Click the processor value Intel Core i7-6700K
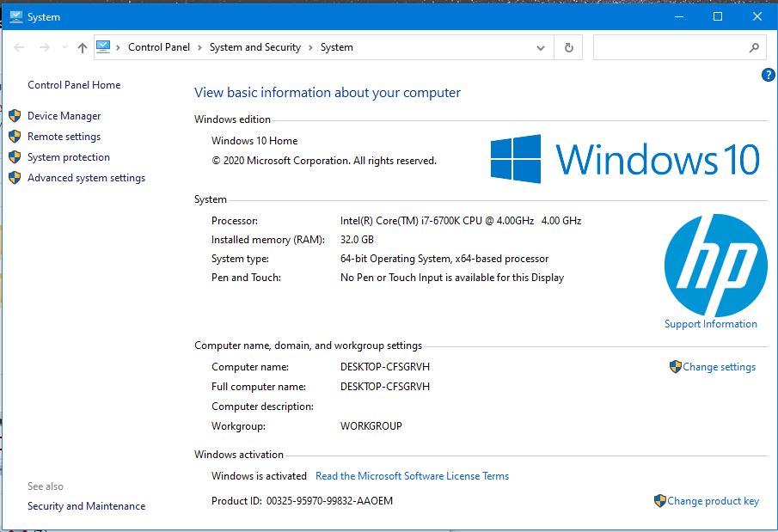Screen dimensions: 778x532 click(461, 221)
